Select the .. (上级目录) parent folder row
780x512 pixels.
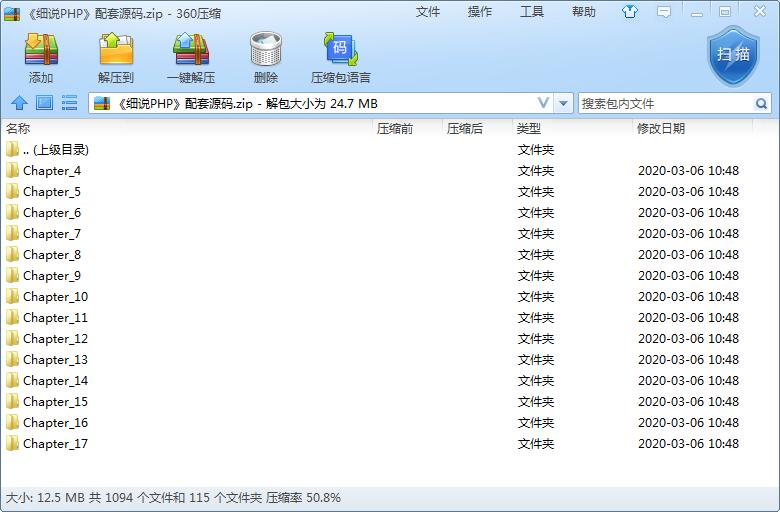tap(378, 150)
